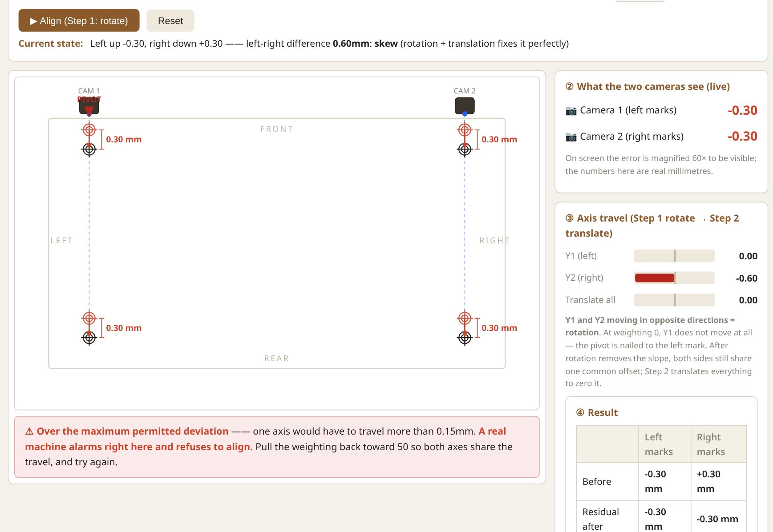Click the Result section heading
This screenshot has height=532, width=773.
pos(597,412)
